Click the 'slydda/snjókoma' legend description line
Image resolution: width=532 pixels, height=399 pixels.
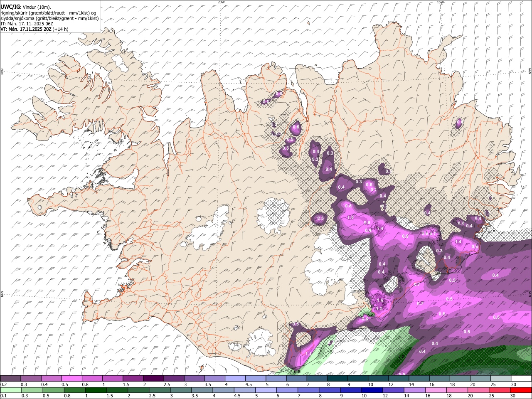[x=49, y=18]
